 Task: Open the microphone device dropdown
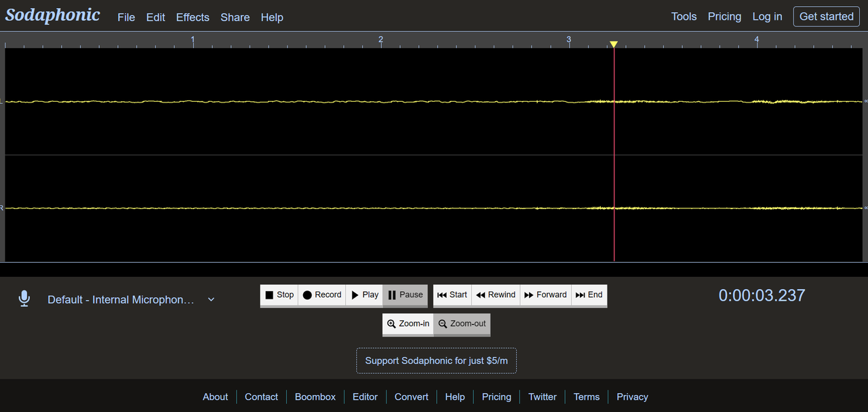(x=131, y=299)
